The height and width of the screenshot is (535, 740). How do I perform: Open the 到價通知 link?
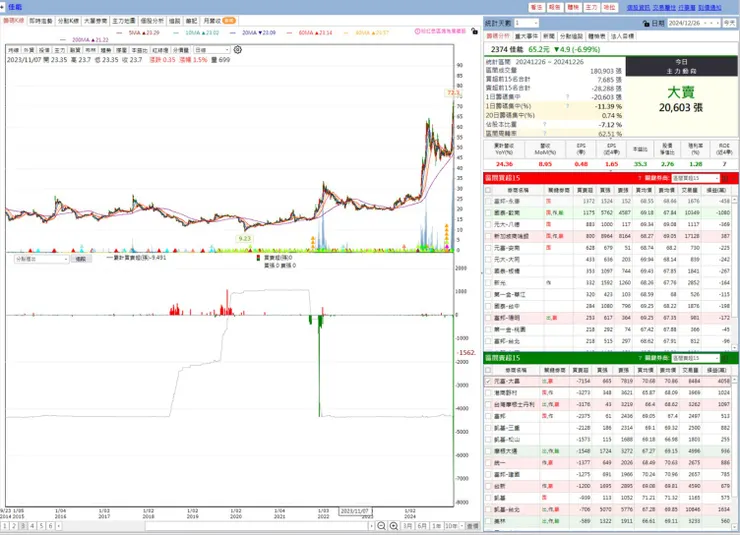(x=709, y=8)
